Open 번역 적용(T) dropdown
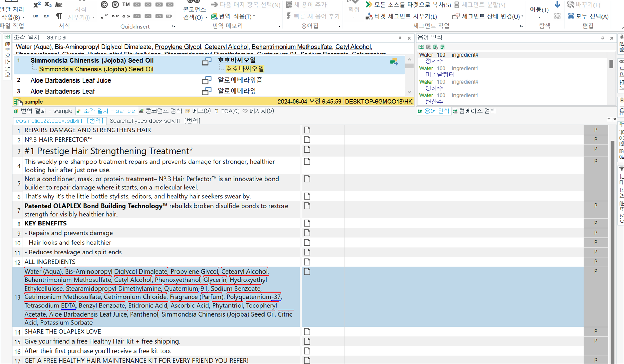 tap(233, 16)
